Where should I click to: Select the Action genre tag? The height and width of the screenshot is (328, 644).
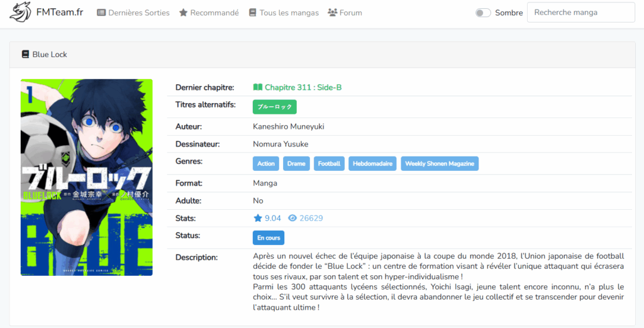click(x=266, y=163)
